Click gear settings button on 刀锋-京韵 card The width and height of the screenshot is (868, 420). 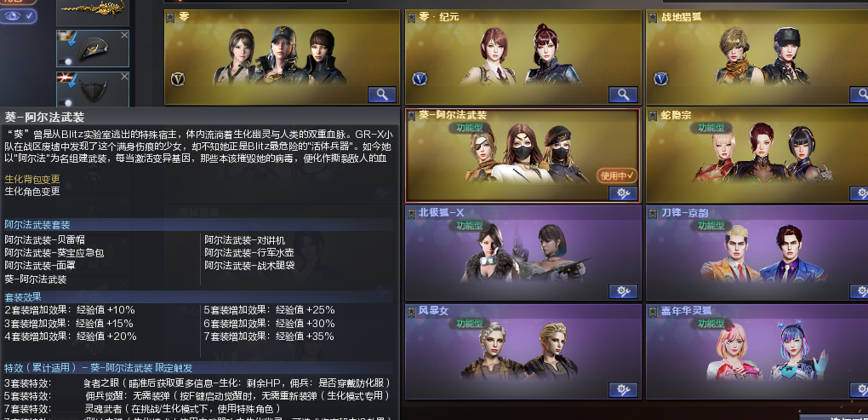(x=859, y=291)
